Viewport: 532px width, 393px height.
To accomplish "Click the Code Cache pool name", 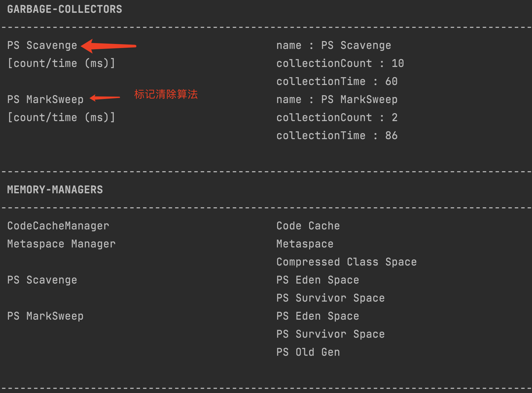I will pos(308,226).
